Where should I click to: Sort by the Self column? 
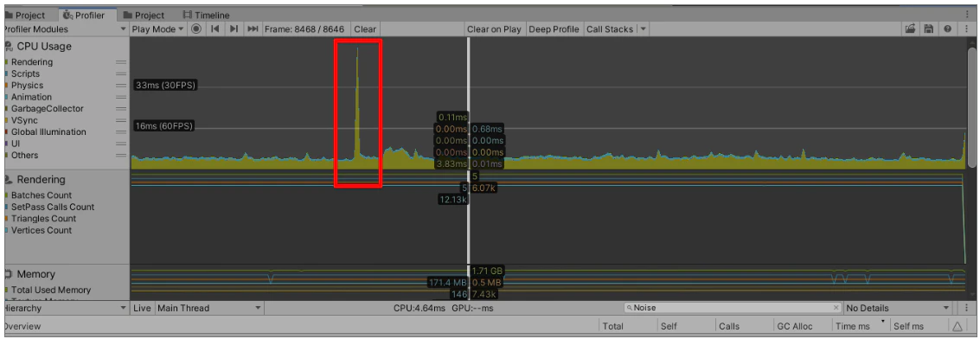[685, 326]
